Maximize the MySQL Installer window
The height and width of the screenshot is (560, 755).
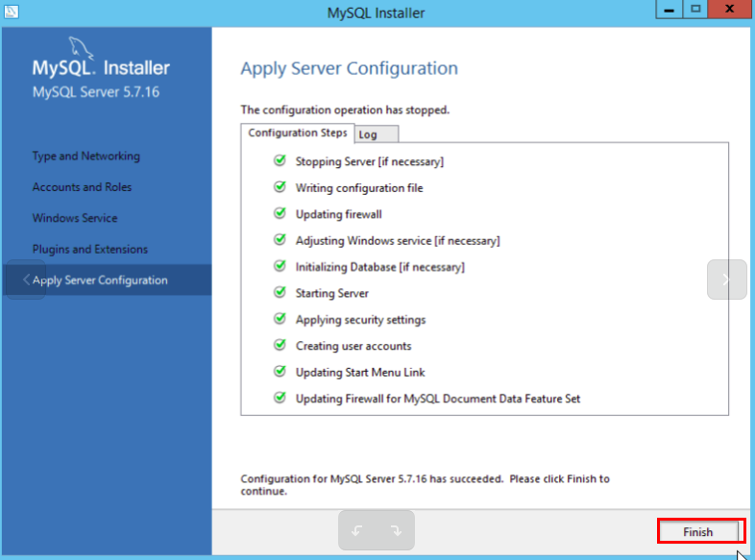(x=695, y=10)
